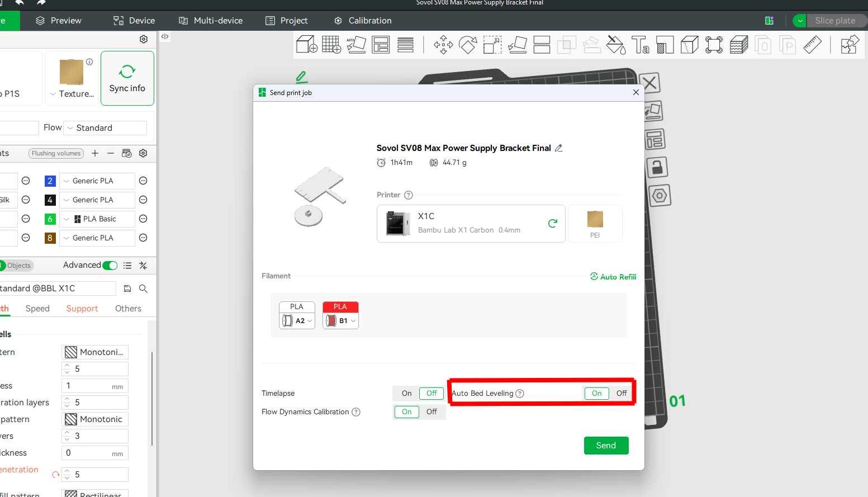
Task: Select the Color painting bucket tool
Action: pos(616,44)
